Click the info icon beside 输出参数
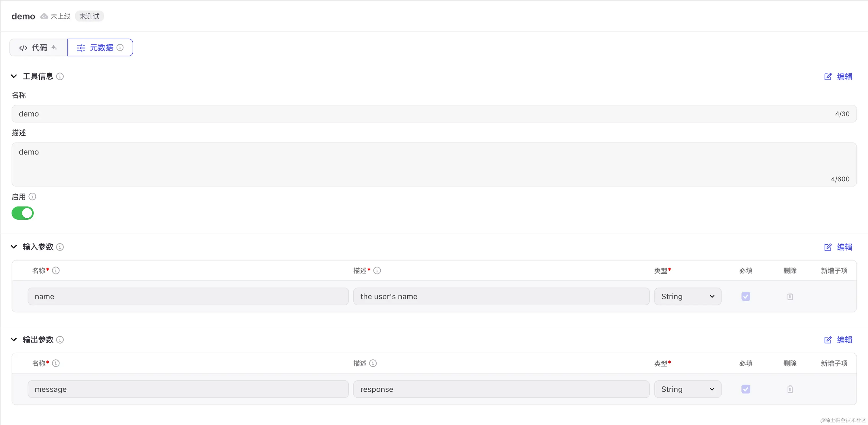Viewport: 868px width, 425px height. (60, 340)
